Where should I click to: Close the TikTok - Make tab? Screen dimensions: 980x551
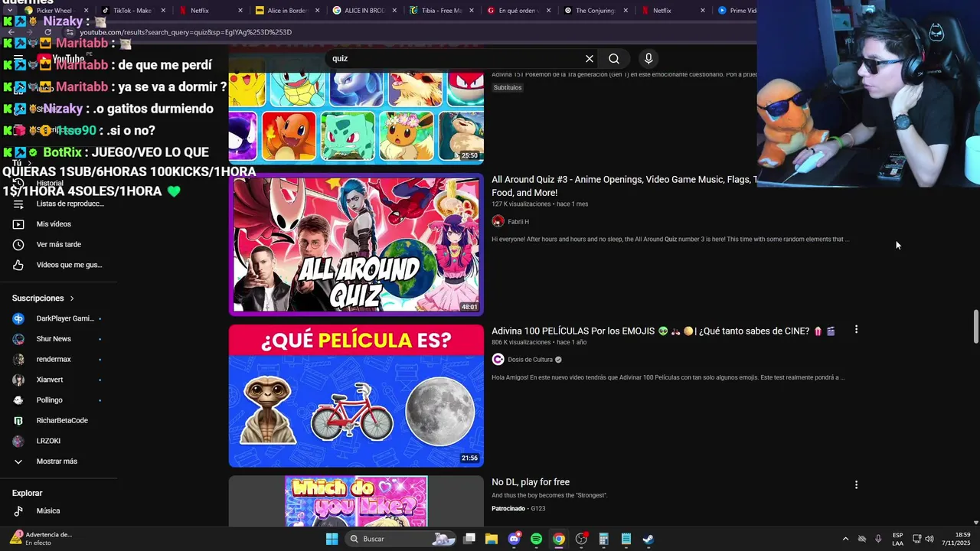(163, 11)
